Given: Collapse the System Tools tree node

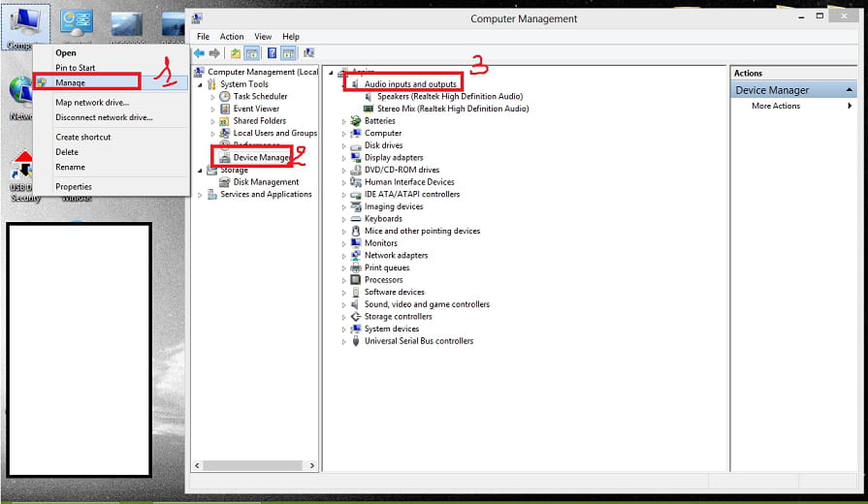Looking at the screenshot, I should tap(200, 84).
